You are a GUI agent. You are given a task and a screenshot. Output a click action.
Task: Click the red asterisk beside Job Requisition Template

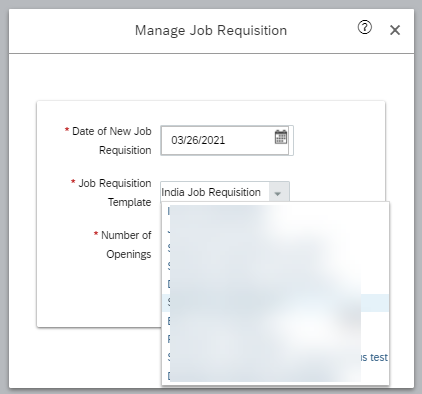click(x=73, y=182)
